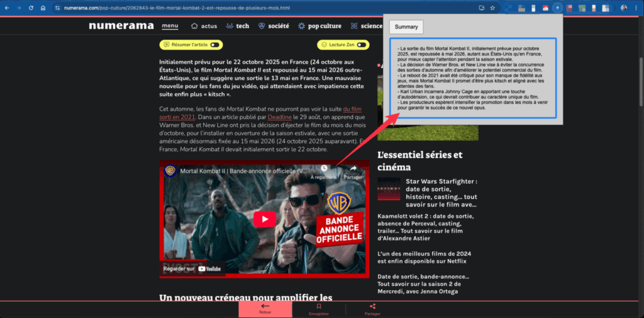The width and height of the screenshot is (644, 318).
Task: Enable the Lecture Zen switch
Action: (x=362, y=45)
